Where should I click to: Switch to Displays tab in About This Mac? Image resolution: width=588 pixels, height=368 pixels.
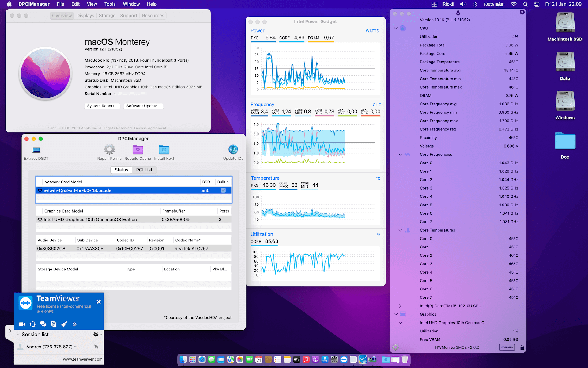tap(85, 16)
